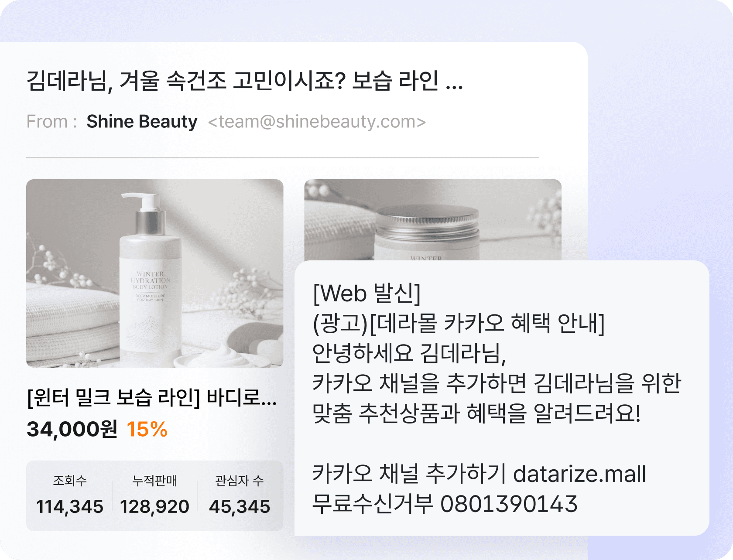Open the winter cream jar image
The height and width of the screenshot is (560, 733).
tap(432, 220)
